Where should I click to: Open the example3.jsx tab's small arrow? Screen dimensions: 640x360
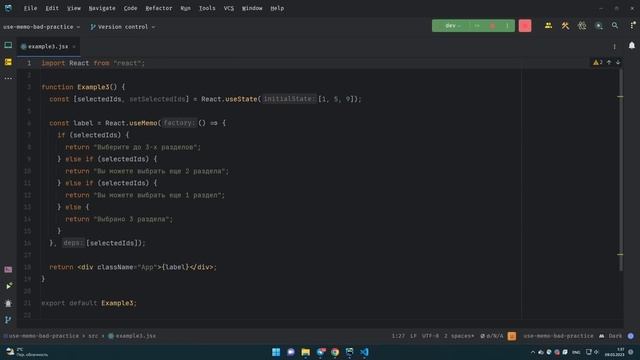74,47
